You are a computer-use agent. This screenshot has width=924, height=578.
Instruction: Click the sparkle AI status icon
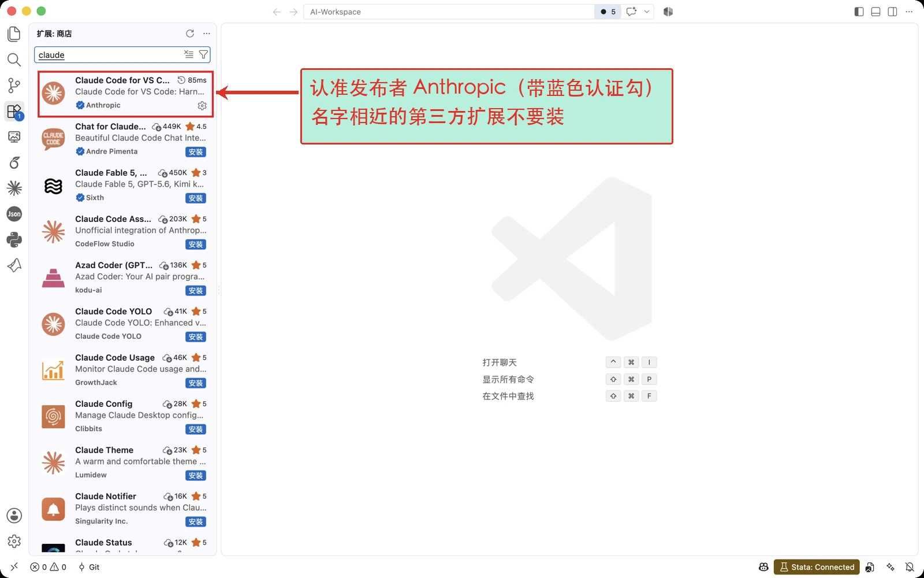pyautogui.click(x=891, y=567)
